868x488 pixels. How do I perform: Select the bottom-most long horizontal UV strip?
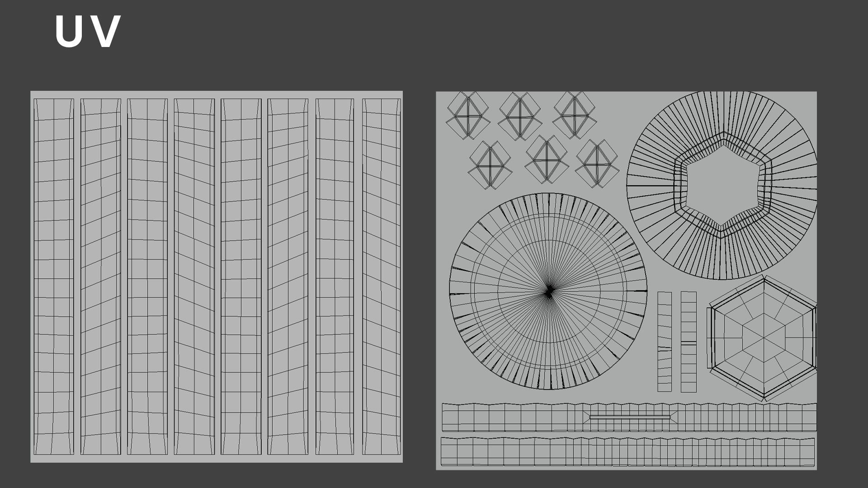pos(627,451)
